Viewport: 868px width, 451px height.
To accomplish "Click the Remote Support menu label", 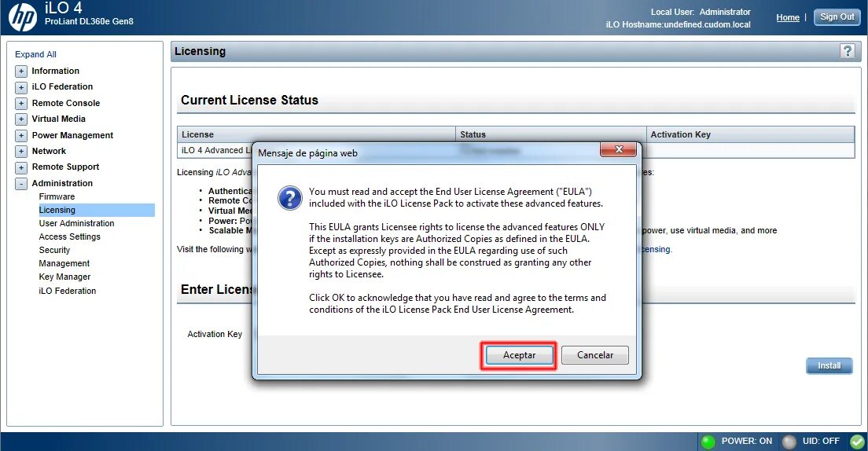I will 65,167.
